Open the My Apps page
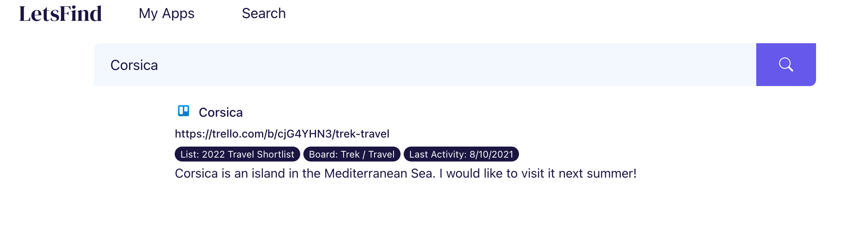The width and height of the screenshot is (868, 235). (166, 13)
